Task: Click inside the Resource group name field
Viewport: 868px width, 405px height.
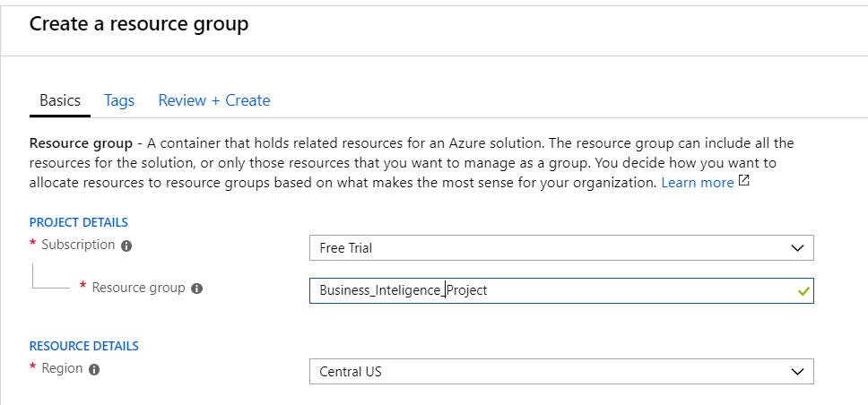Action: point(538,290)
